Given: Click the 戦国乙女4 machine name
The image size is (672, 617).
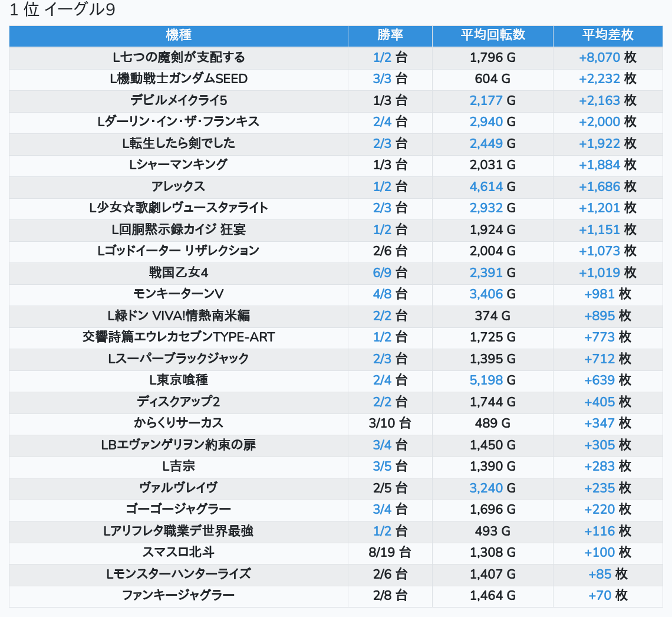Looking at the screenshot, I should 178,273.
